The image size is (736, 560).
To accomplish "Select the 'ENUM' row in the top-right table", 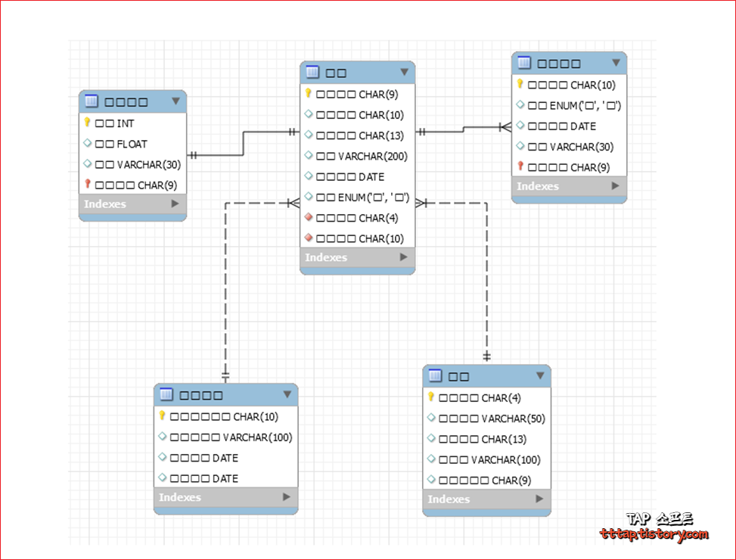I will point(569,106).
